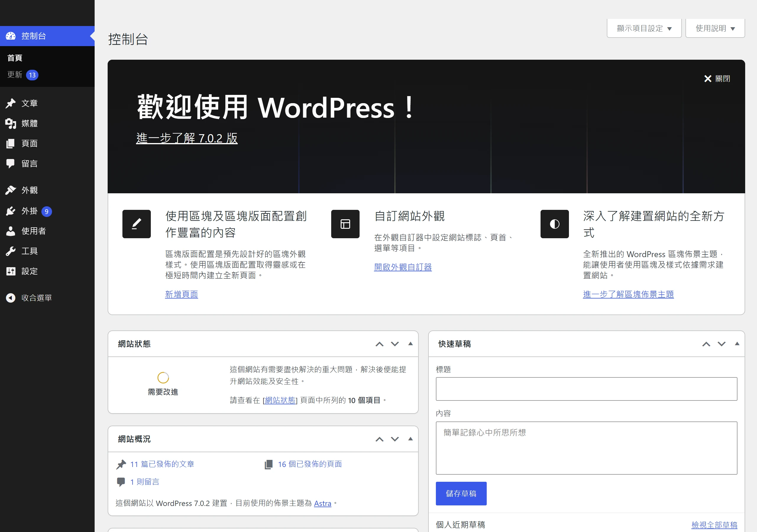The image size is (757, 532).
Task: Open the 檢視全部草稿 link
Action: pyautogui.click(x=714, y=525)
